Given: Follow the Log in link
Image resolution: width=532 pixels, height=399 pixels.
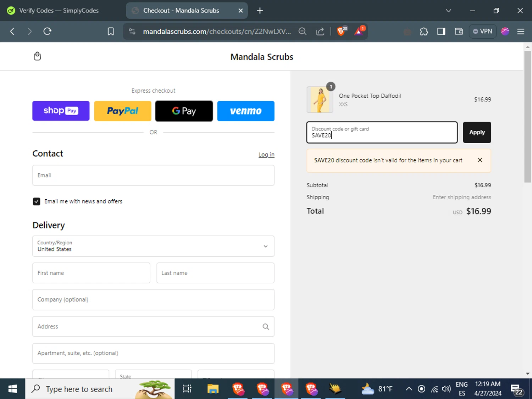Looking at the screenshot, I should coord(266,155).
